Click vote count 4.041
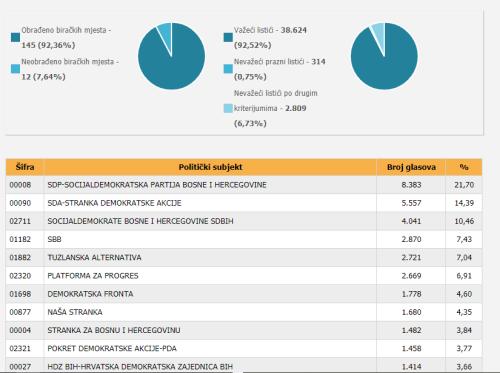Screen dimensions: 500x373 pyautogui.click(x=411, y=221)
